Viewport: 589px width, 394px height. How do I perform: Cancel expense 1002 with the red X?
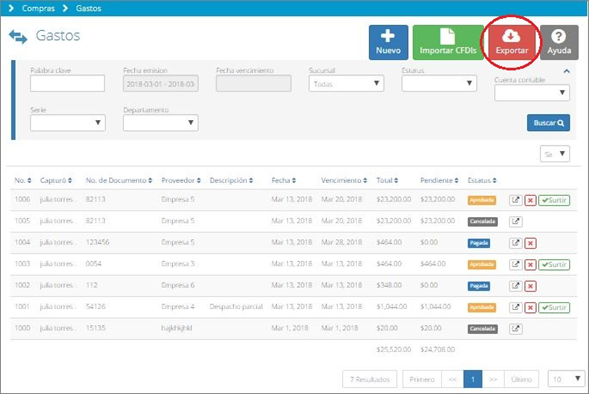[x=530, y=286]
